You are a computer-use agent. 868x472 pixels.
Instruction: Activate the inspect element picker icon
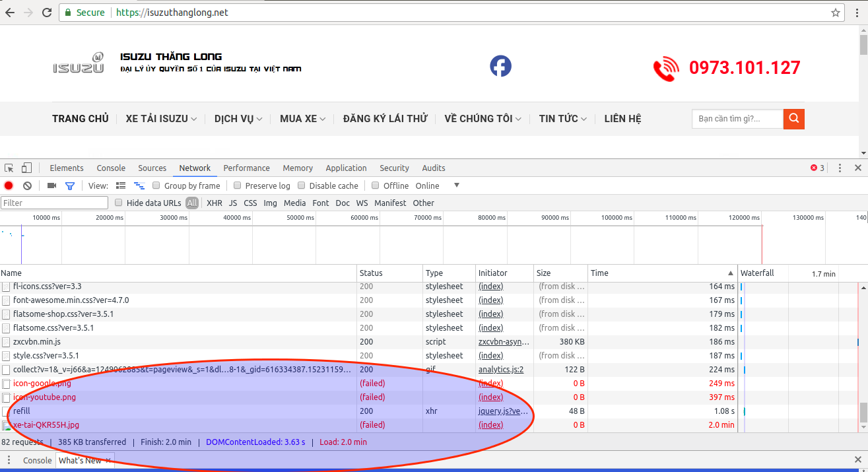(x=9, y=168)
